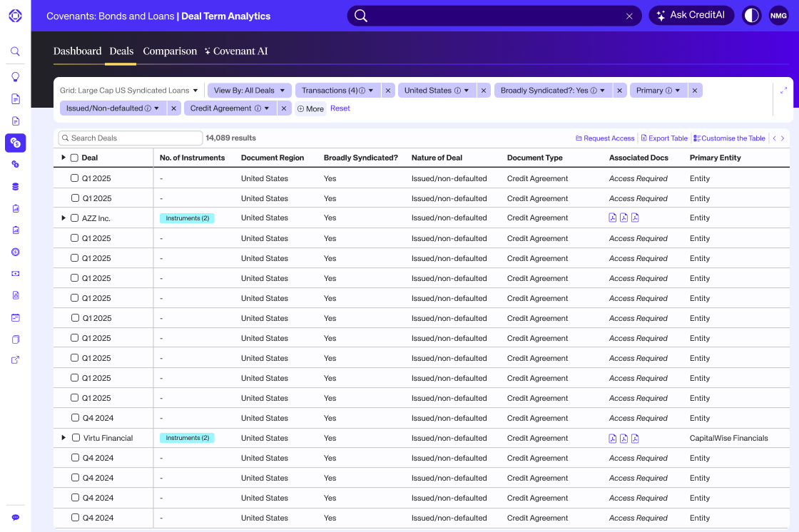Open the View By: All Deals dropdown
This screenshot has height=532, width=799.
249,91
